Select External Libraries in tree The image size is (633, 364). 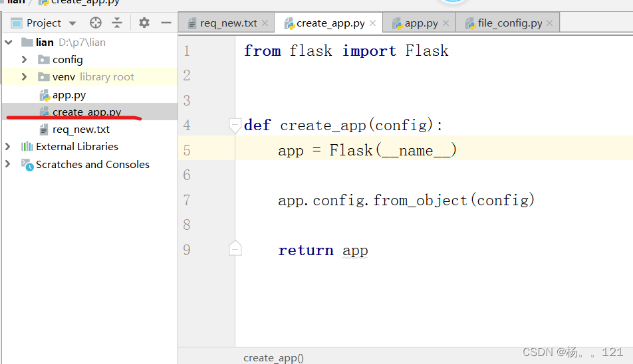pos(76,147)
